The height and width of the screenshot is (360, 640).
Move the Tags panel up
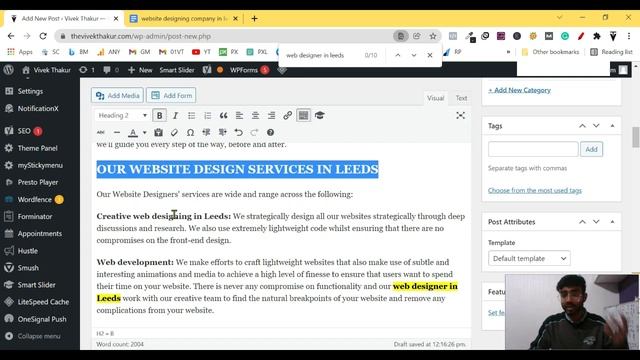(582, 126)
